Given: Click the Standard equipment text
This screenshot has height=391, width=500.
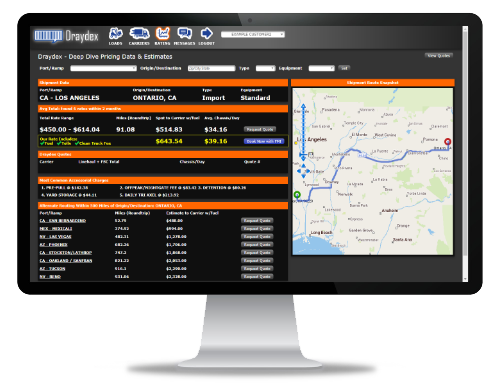Looking at the screenshot, I should (255, 98).
